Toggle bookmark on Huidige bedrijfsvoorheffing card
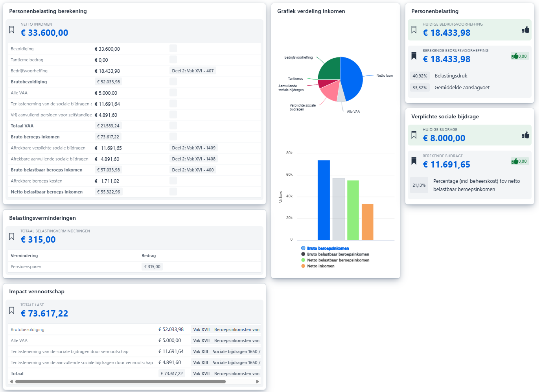543x392 pixels. (x=414, y=29)
